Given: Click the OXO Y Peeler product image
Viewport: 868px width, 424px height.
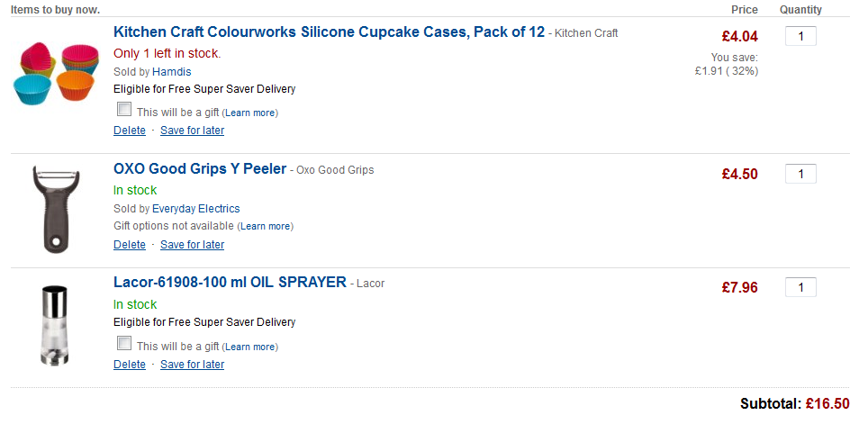Looking at the screenshot, I should [53, 209].
